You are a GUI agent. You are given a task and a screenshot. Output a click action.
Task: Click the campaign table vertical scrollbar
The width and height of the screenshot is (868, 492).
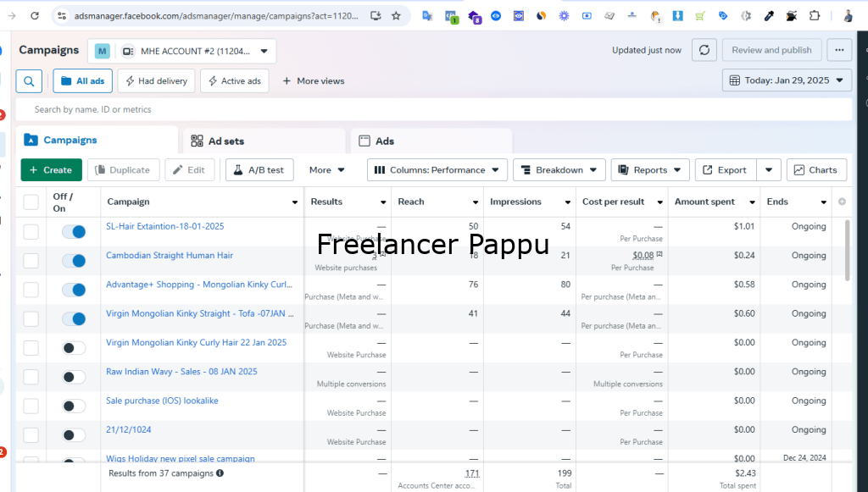pos(847,250)
